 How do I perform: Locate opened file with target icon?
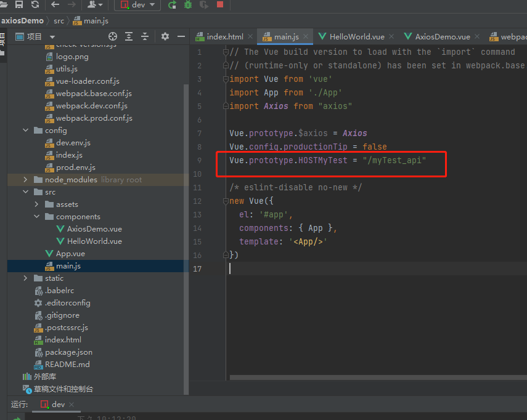coord(113,36)
